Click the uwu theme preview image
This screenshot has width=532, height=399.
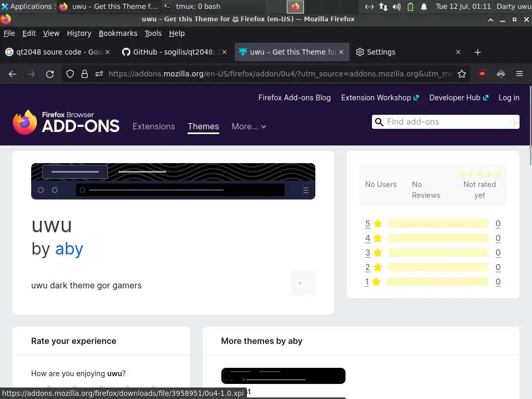(173, 181)
